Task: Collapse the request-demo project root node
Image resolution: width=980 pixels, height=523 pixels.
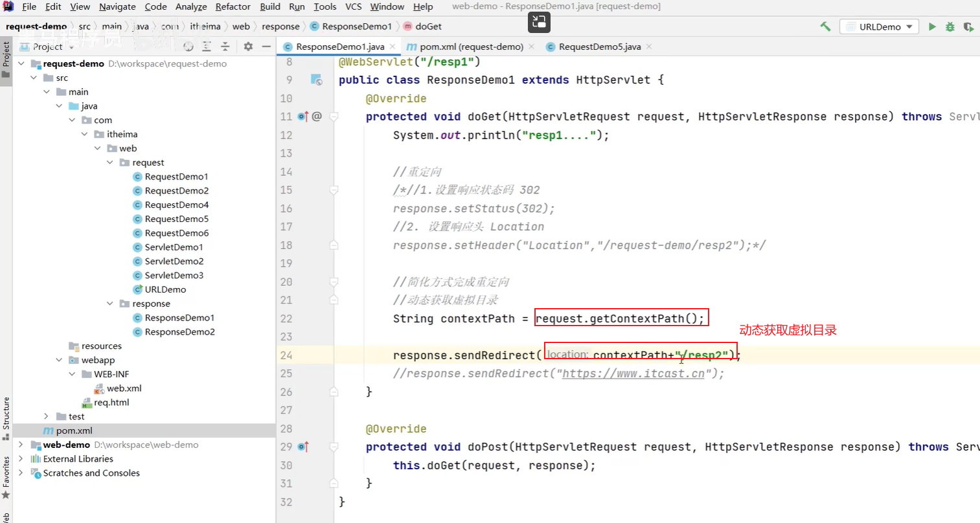Action: point(21,63)
